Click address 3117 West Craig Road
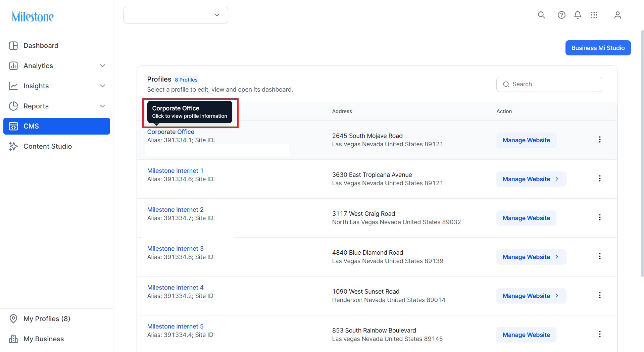The width and height of the screenshot is (644, 352). tap(363, 214)
